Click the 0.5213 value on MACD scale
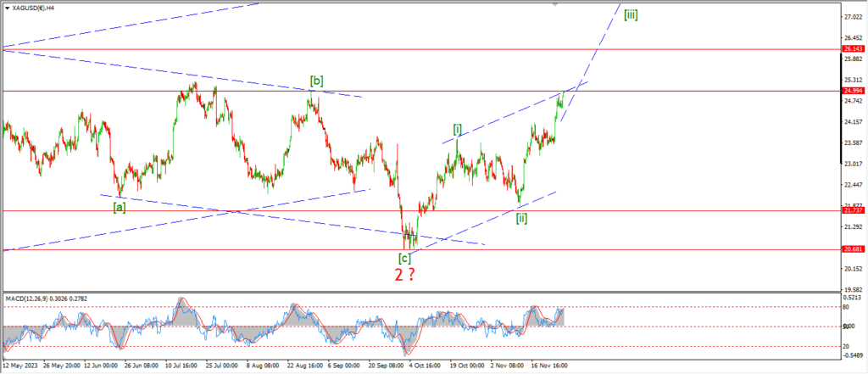This screenshot has width=868, height=374. [852, 298]
